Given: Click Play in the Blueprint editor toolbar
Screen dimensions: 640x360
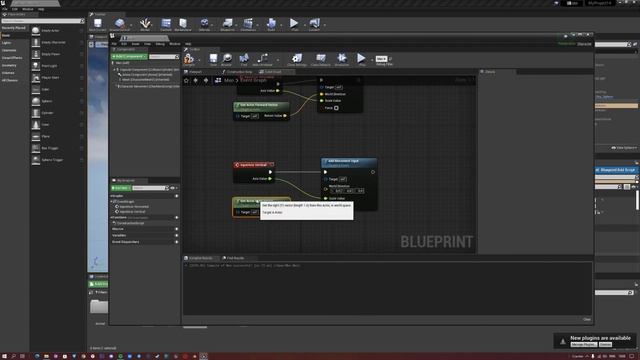Looking at the screenshot, I should 361,60.
